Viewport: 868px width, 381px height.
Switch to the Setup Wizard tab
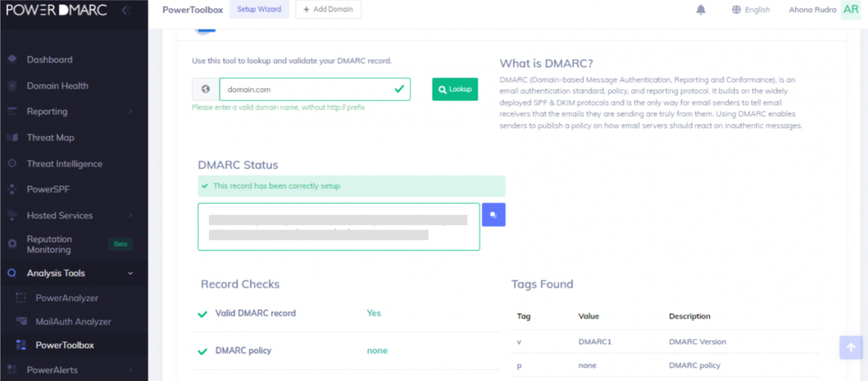pos(259,10)
